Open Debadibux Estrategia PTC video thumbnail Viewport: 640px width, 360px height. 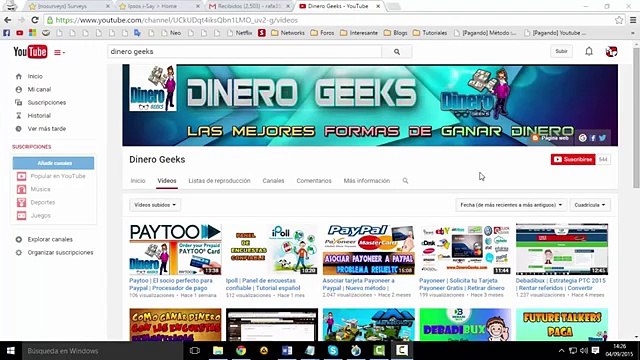pyautogui.click(x=562, y=249)
